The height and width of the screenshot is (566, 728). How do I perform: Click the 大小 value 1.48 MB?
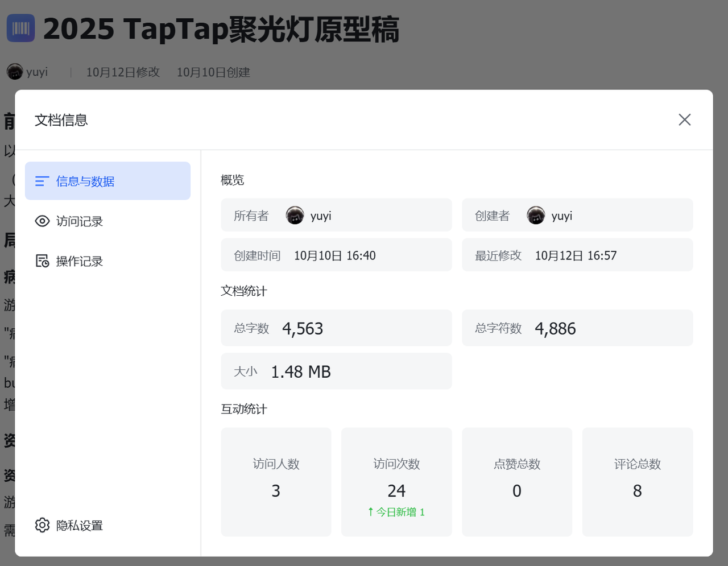point(301,371)
